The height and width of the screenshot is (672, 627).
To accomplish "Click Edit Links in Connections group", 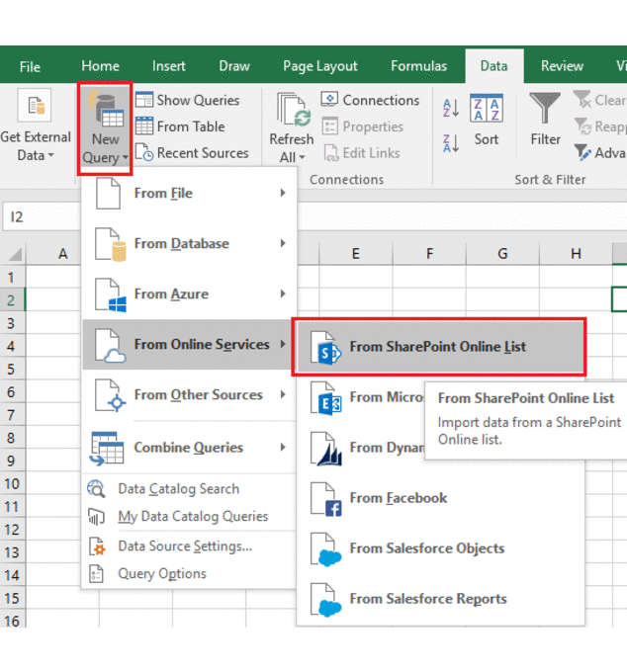I will pos(362,153).
